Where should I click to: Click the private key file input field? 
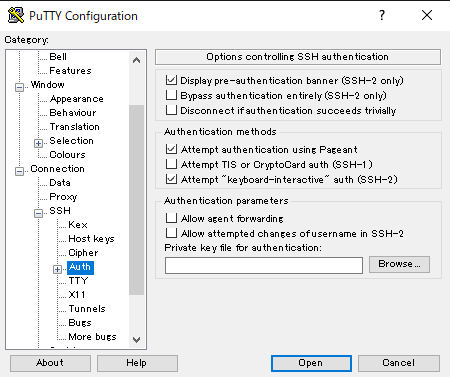click(264, 265)
